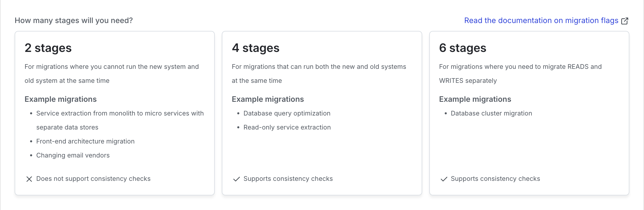
Task: Click the checkmark on the 4 stages card
Action: tap(236, 179)
